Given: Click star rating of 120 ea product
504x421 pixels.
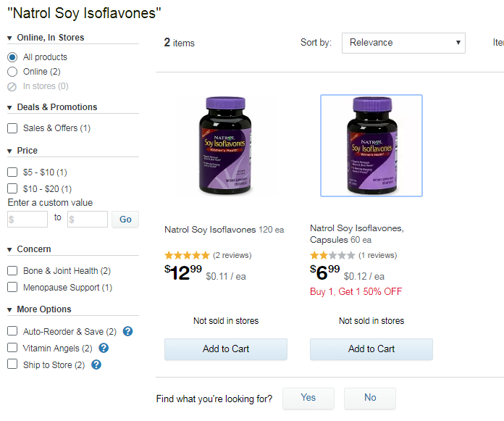Looking at the screenshot, I should [187, 255].
